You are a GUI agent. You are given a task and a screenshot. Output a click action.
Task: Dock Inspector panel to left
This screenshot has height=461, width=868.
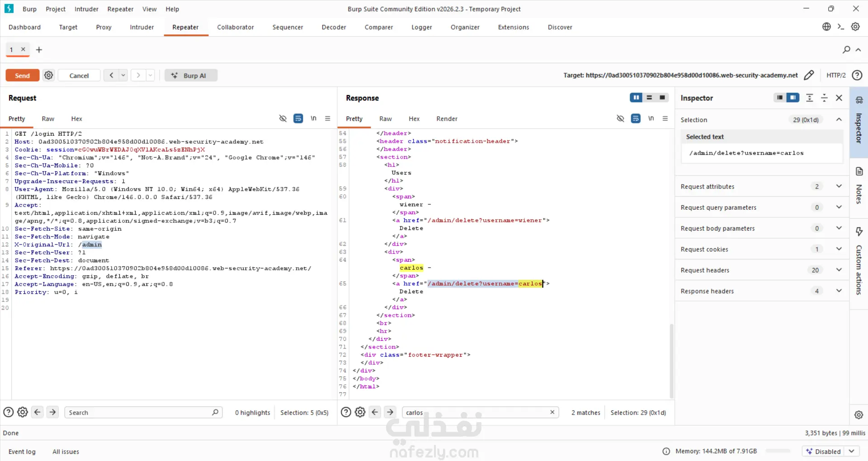pyautogui.click(x=780, y=98)
